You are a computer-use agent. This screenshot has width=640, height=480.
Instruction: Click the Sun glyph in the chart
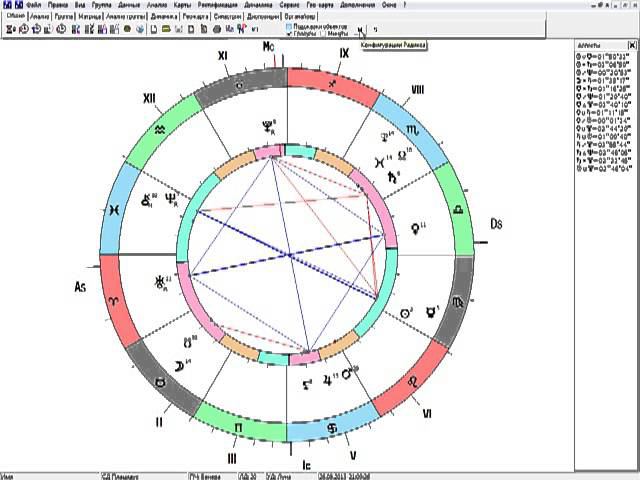pyautogui.click(x=405, y=313)
